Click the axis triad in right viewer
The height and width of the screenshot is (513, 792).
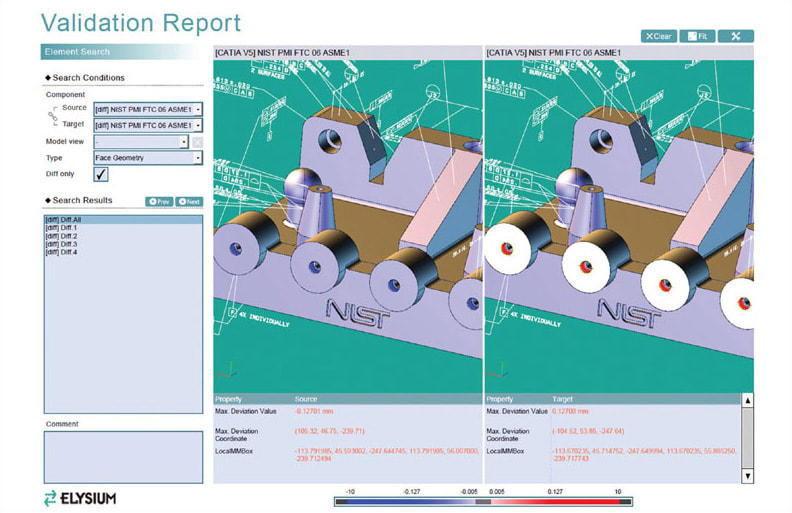click(x=498, y=370)
